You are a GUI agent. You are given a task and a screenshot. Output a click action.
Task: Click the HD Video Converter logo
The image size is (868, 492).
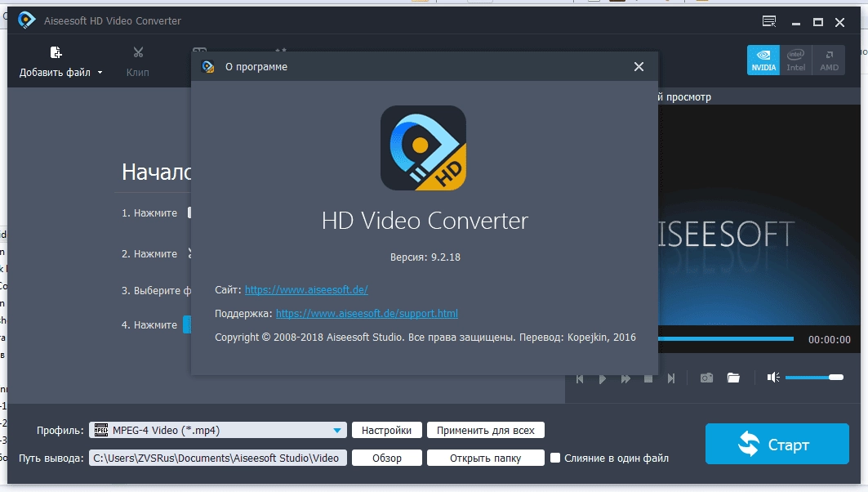424,148
